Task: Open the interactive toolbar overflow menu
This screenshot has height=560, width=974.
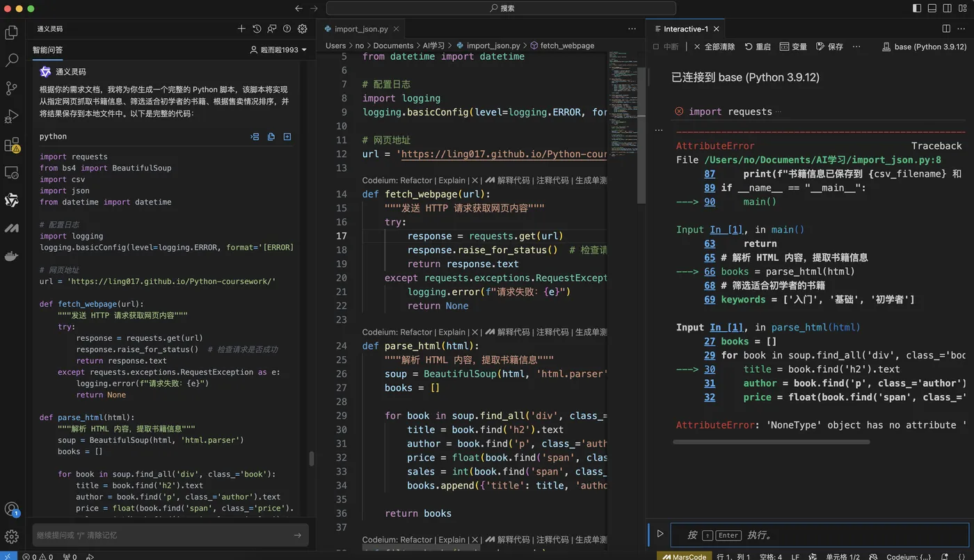Action: [x=856, y=47]
